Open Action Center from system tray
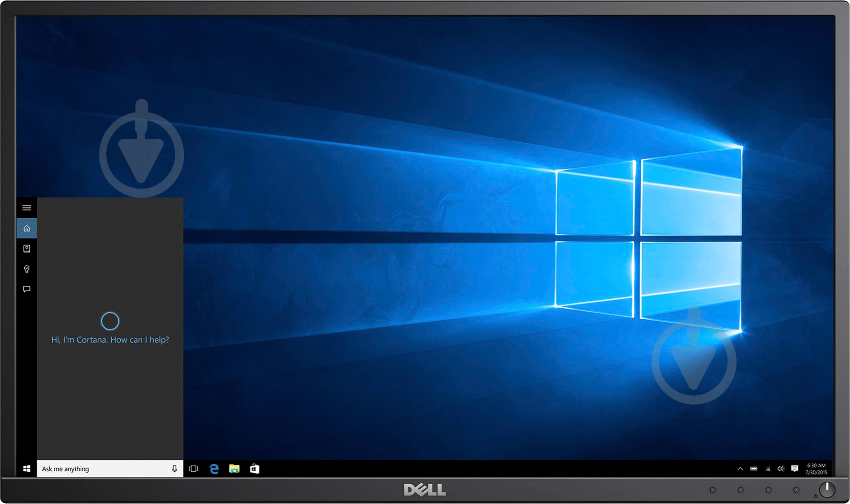This screenshot has width=850, height=504. coord(795,469)
